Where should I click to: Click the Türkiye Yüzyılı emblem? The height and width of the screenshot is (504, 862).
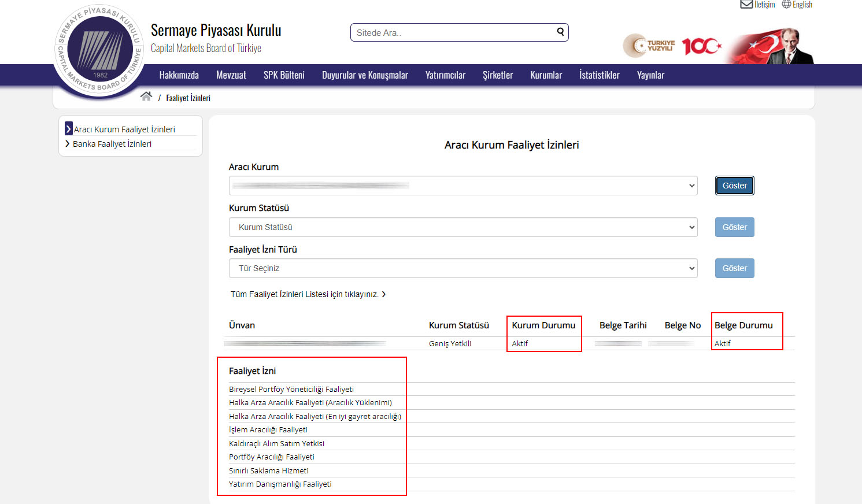pyautogui.click(x=649, y=46)
